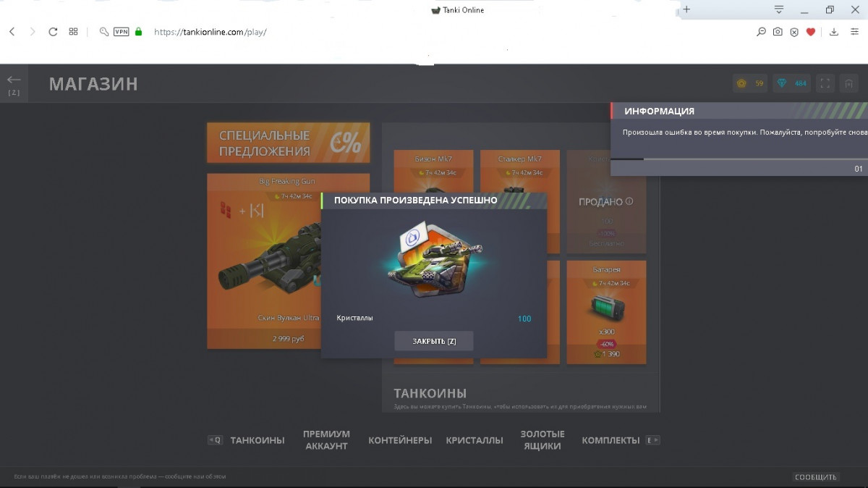868x488 pixels.
Task: Click the 2 999 руб price
Action: (x=288, y=339)
